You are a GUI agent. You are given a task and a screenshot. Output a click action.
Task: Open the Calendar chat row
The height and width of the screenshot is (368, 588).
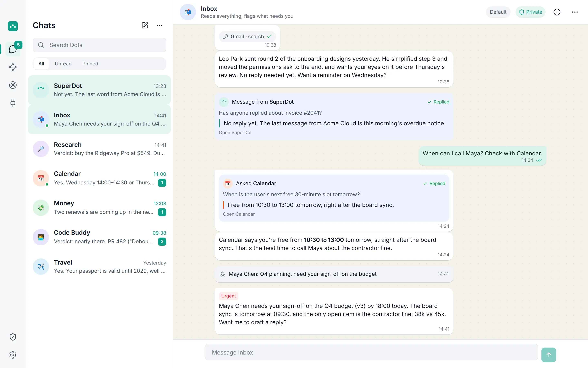99,178
